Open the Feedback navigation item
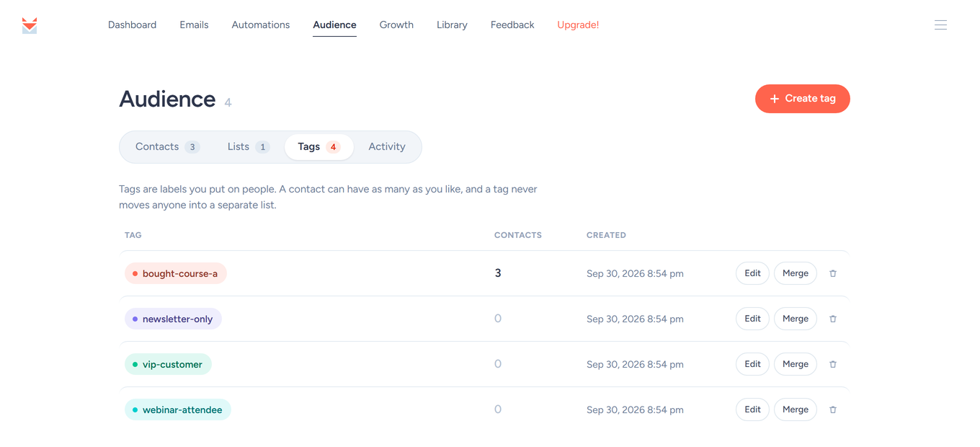Image resolution: width=980 pixels, height=447 pixels. pyautogui.click(x=512, y=25)
